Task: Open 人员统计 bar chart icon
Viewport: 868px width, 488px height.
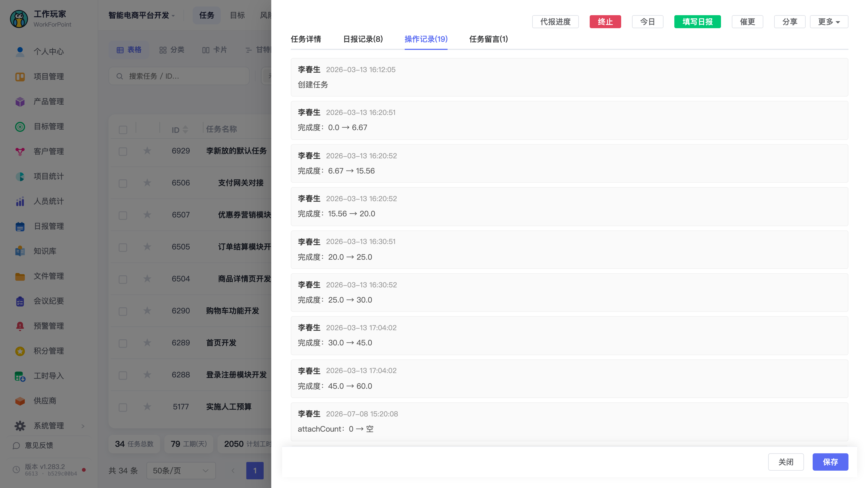Action: click(x=20, y=201)
